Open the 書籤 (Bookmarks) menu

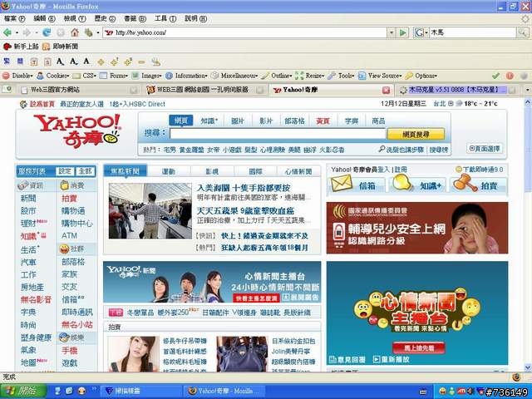coord(135,18)
